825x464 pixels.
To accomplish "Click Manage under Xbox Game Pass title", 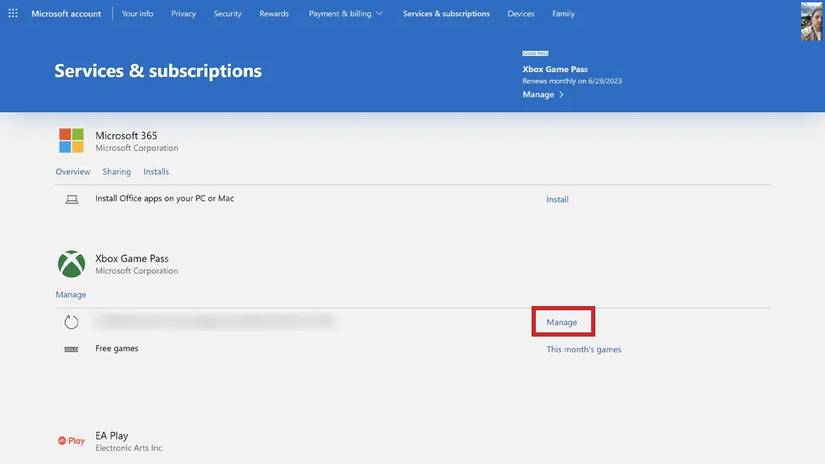I will coord(71,295).
